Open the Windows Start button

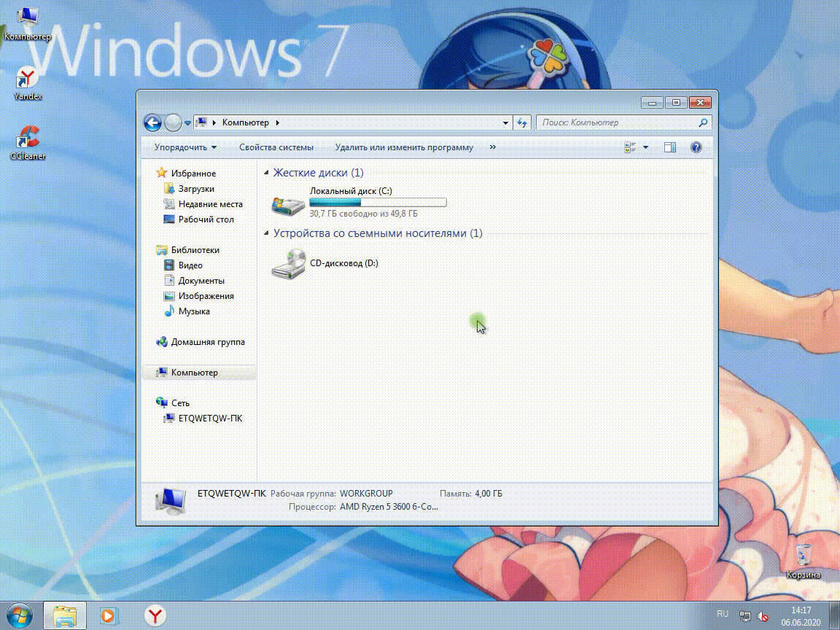[19, 616]
